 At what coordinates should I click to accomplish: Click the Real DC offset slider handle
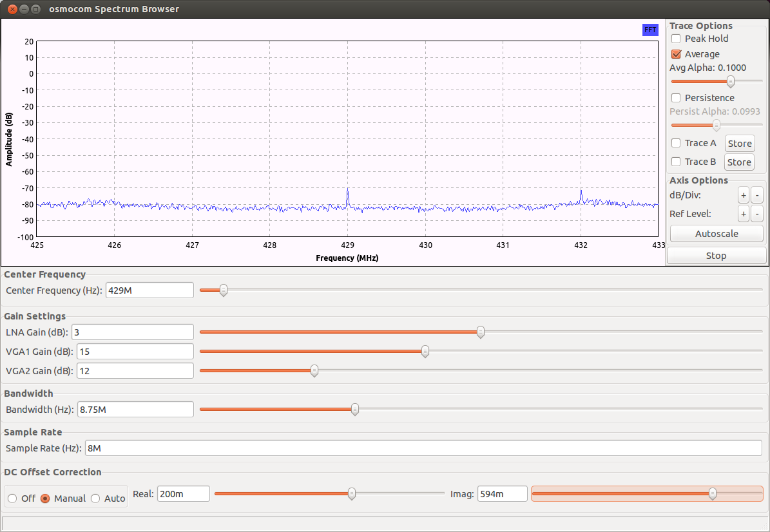[x=352, y=494]
